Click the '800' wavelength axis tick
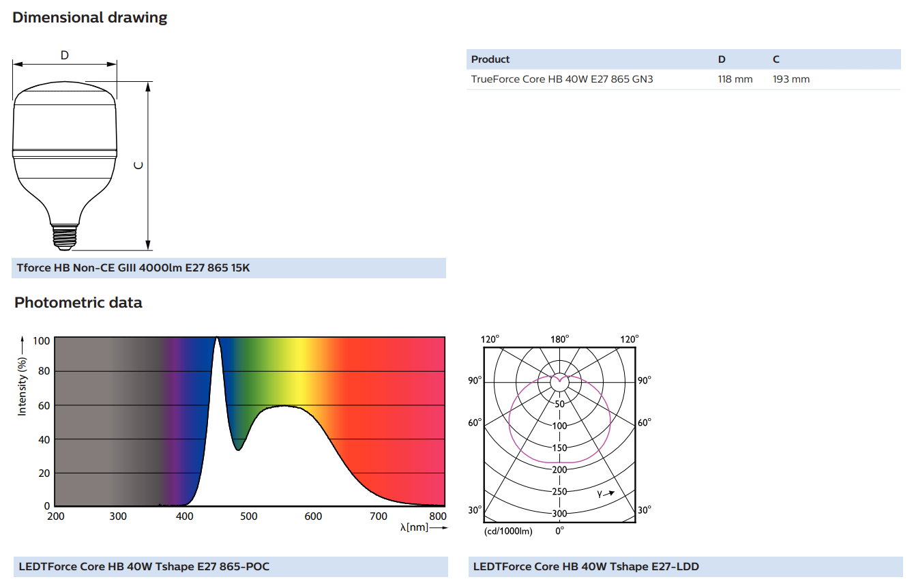 click(x=437, y=516)
